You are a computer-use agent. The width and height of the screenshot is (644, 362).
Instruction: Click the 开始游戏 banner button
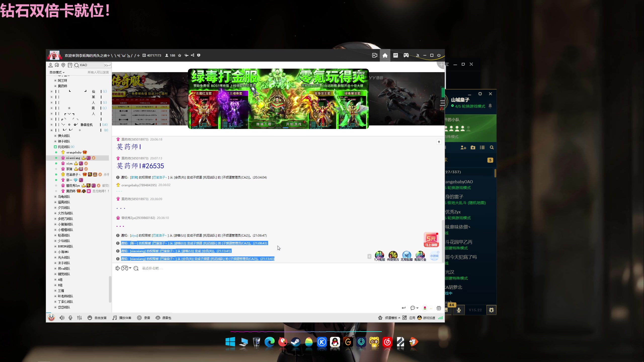click(293, 124)
